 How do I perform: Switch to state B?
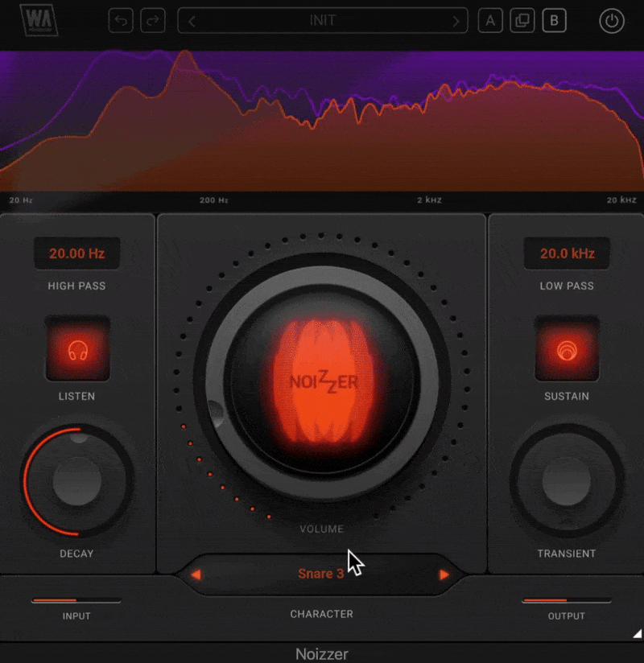coord(555,20)
